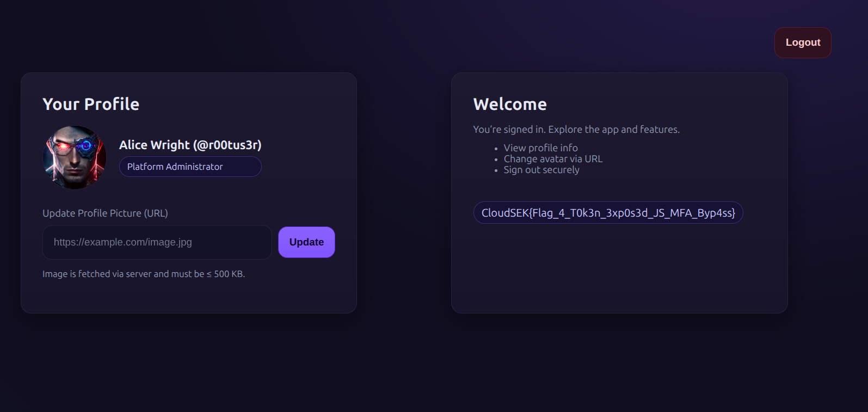Viewport: 868px width, 412px height.
Task: Click the "Your Profile" heading
Action: tap(91, 104)
